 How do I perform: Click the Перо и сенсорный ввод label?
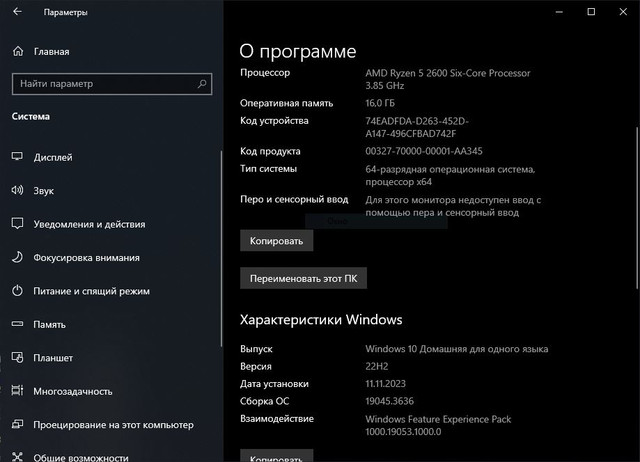[294, 200]
